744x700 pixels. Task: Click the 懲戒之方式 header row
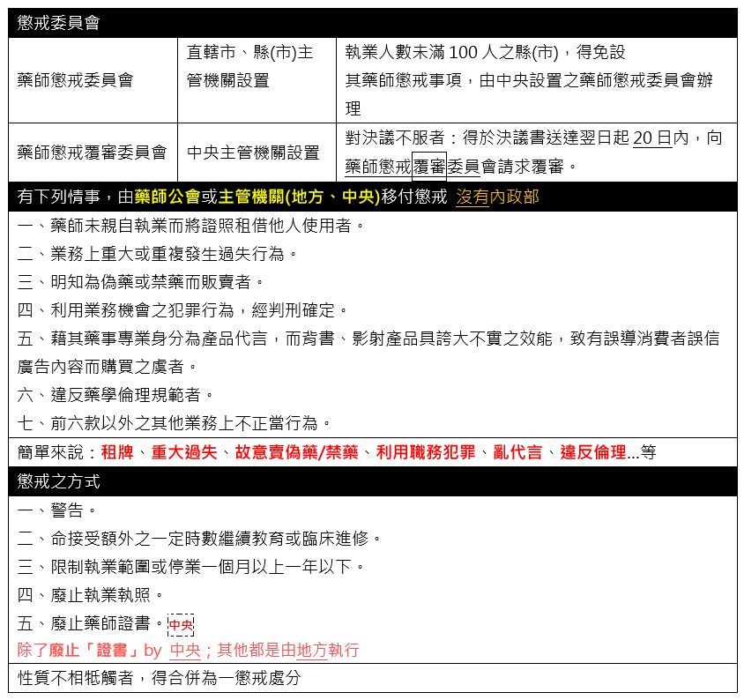coord(372,480)
